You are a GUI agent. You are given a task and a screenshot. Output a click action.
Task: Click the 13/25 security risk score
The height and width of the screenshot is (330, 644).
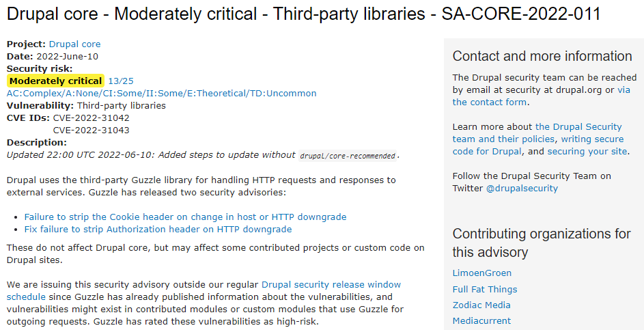coord(121,81)
